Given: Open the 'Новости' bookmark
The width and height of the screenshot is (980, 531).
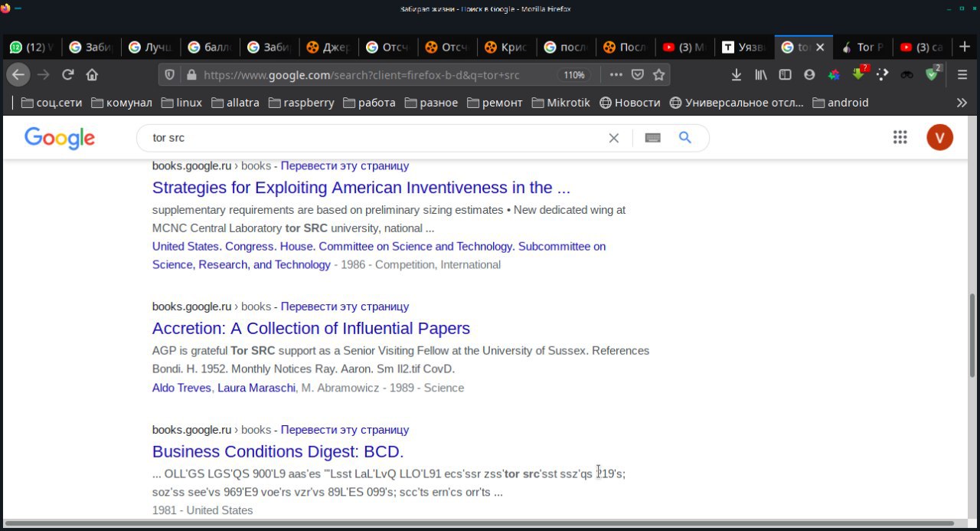Looking at the screenshot, I should click(629, 102).
